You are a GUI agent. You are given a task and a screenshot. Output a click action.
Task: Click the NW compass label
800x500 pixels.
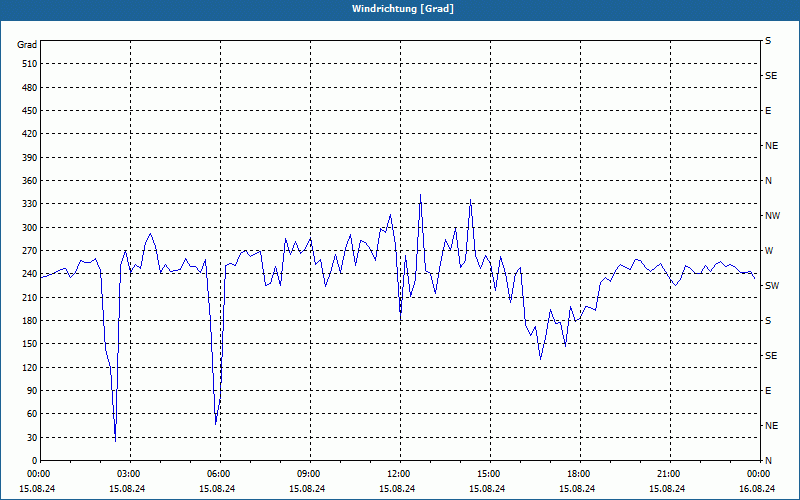pos(772,216)
